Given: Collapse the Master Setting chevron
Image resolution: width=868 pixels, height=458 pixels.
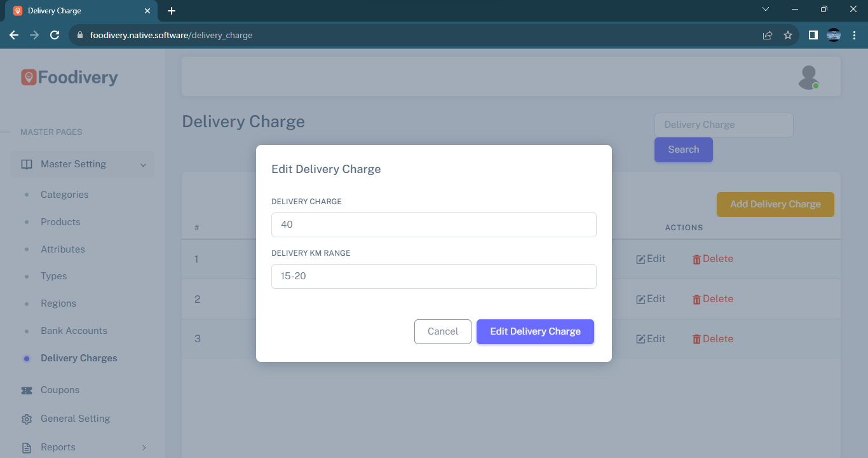Looking at the screenshot, I should coord(143,165).
